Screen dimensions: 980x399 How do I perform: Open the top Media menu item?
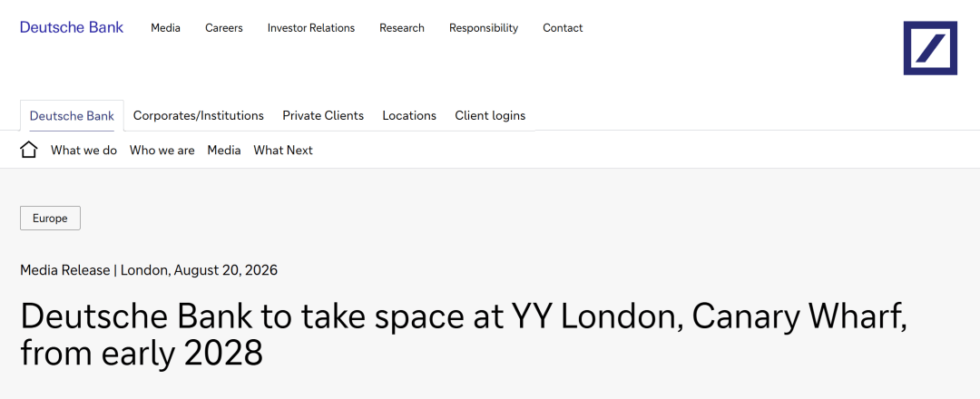[166, 28]
